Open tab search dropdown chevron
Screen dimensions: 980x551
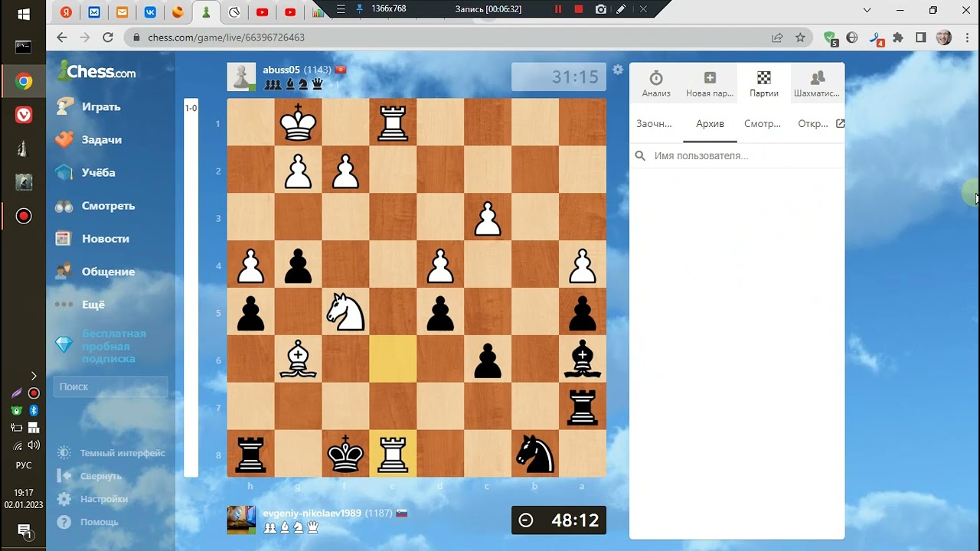(867, 10)
